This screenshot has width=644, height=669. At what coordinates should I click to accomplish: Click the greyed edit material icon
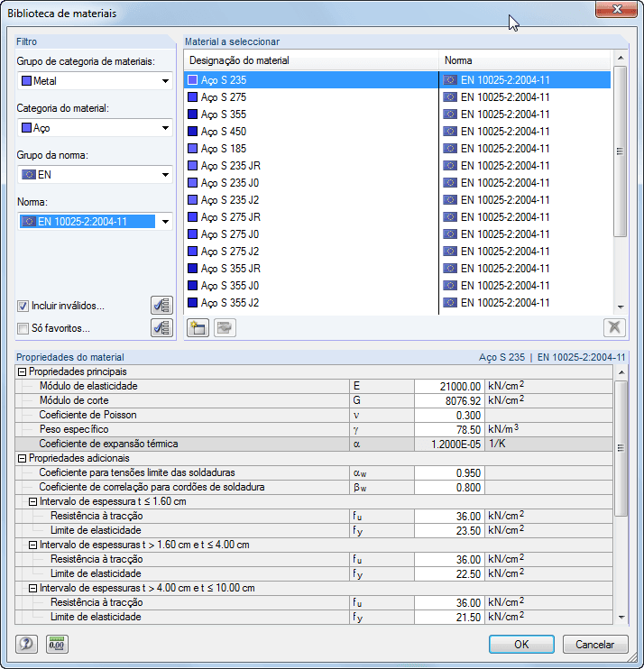click(225, 327)
